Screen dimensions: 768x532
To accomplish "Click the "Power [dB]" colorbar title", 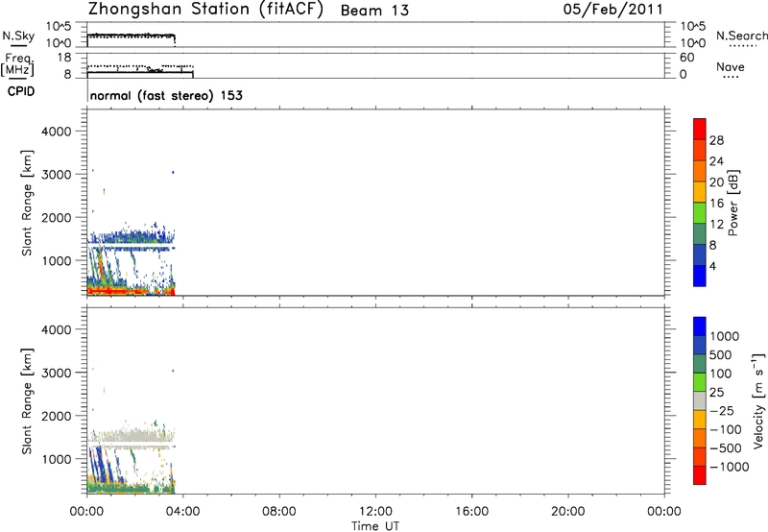I will [x=732, y=203].
